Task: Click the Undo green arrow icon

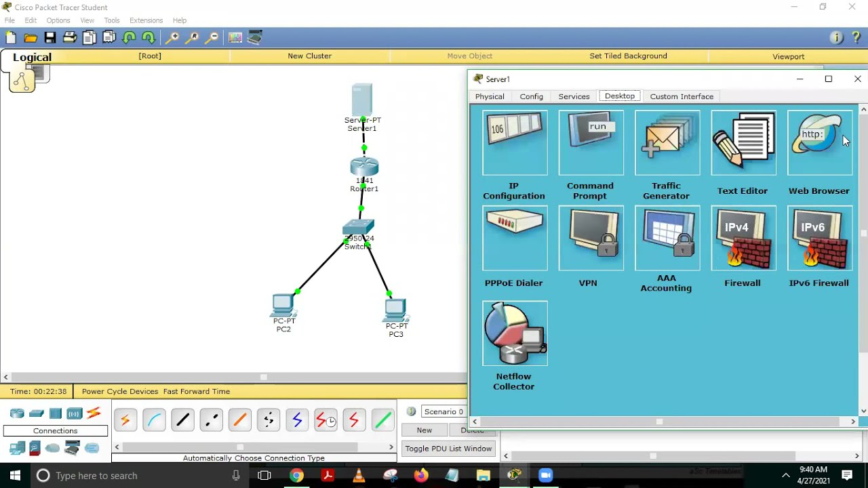Action: tap(130, 38)
